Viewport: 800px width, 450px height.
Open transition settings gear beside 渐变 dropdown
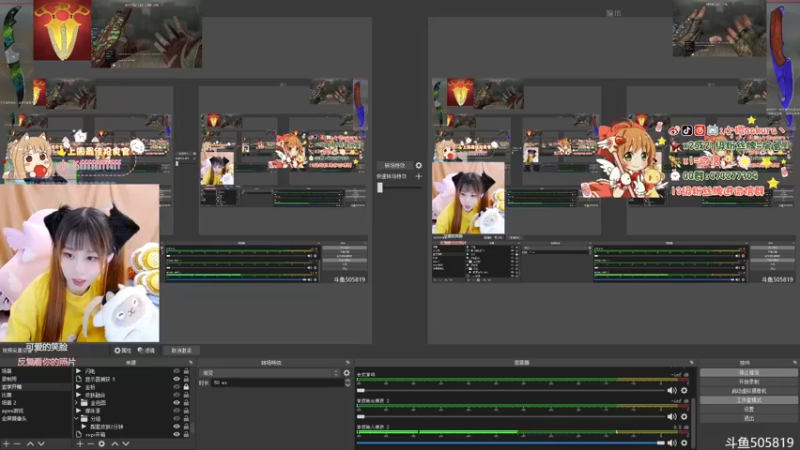[x=346, y=373]
